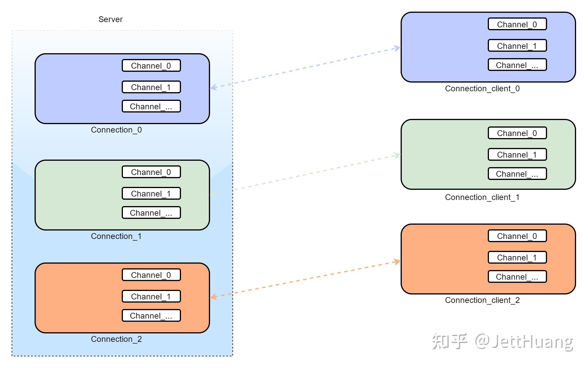Click Channel_1 inside green Connection_1
The image size is (588, 368).
[151, 194]
